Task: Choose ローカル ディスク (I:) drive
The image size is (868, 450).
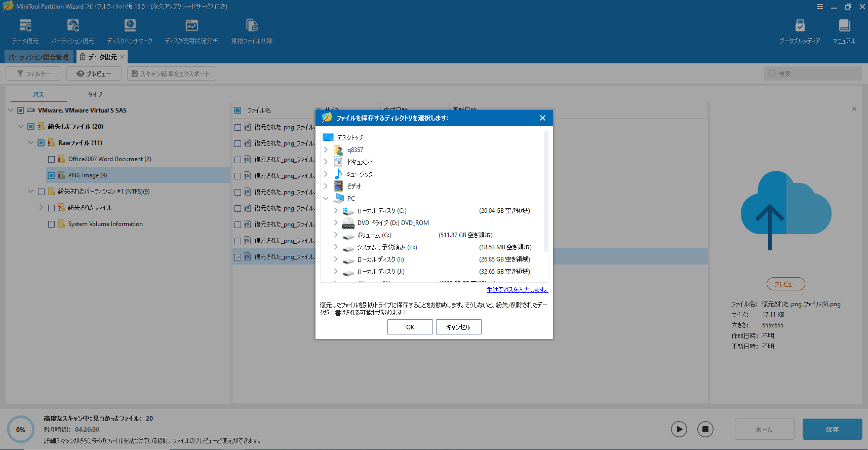Action: pos(381,259)
